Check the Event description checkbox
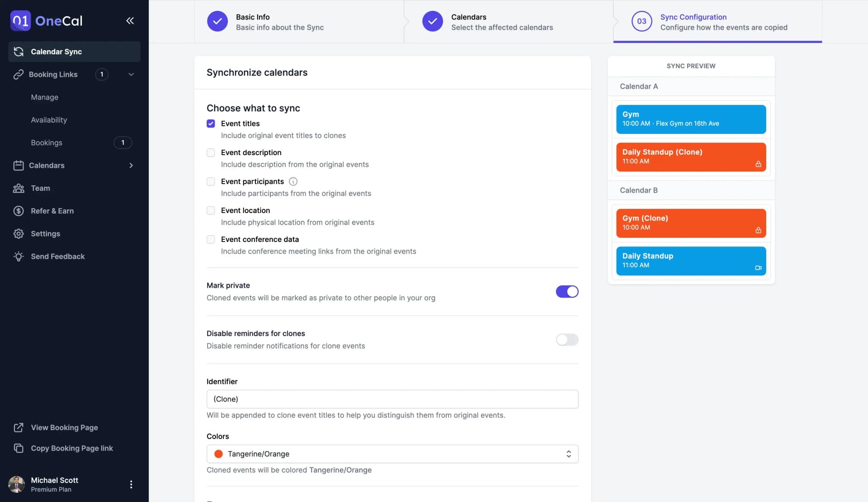The image size is (868, 502). [210, 153]
